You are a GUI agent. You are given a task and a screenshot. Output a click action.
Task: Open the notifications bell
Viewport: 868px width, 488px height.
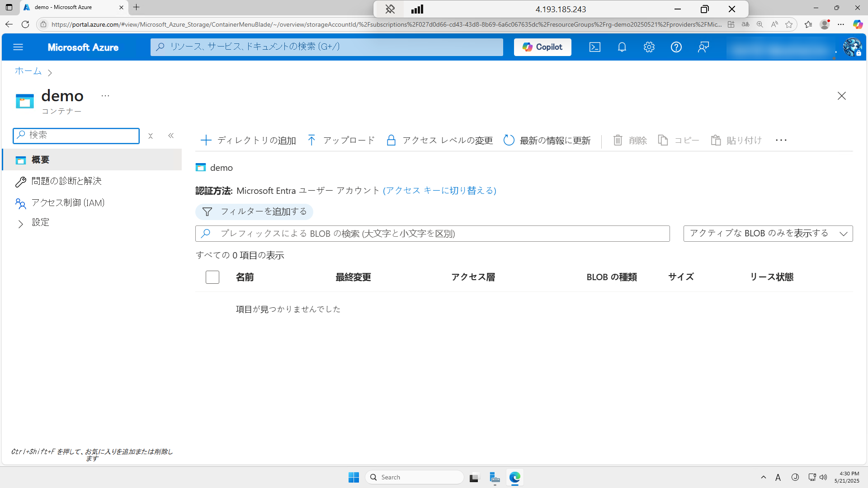(x=622, y=47)
